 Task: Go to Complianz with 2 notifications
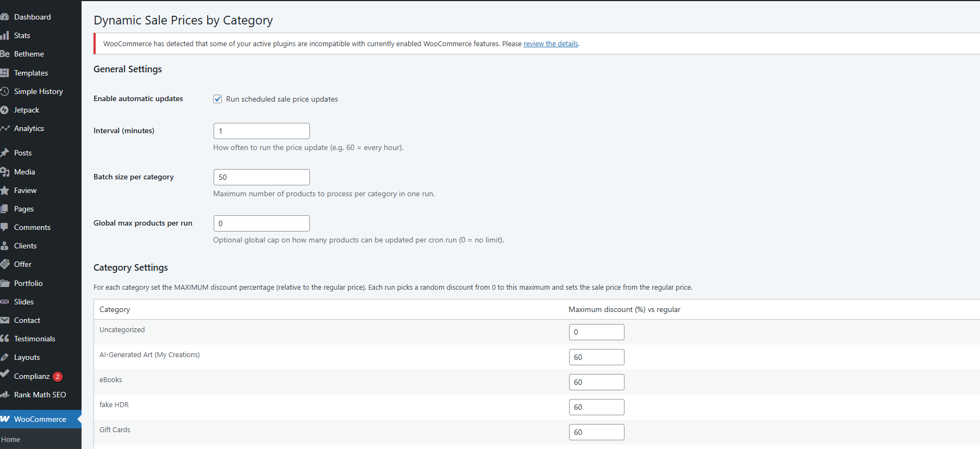point(32,376)
